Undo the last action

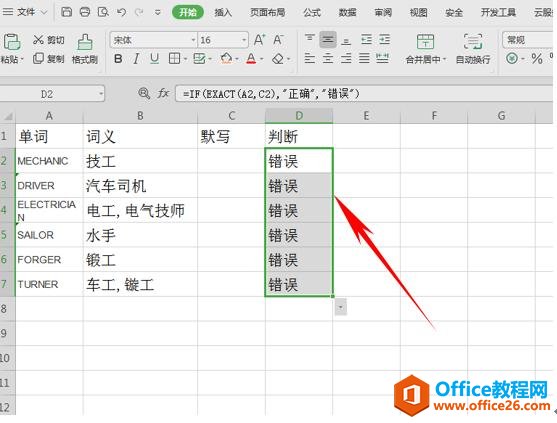(121, 12)
